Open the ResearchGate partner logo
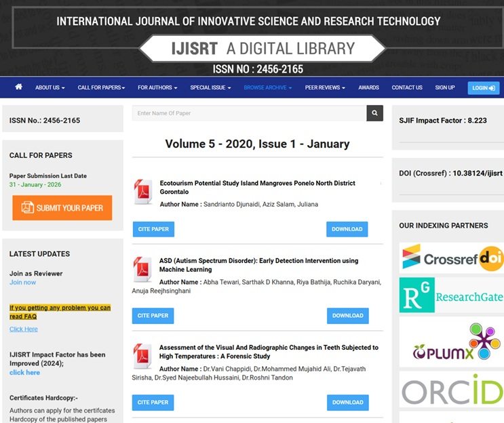This screenshot has width=504, height=423. [450, 296]
